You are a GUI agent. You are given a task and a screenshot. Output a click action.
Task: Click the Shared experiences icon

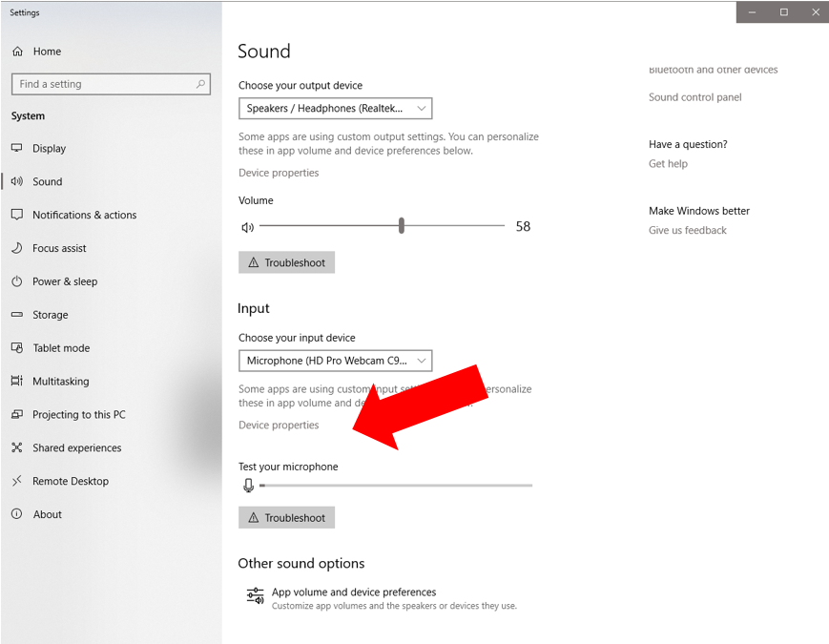tap(17, 447)
